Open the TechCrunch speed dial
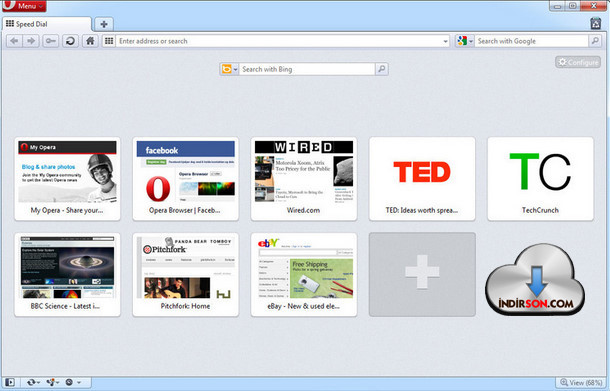The image size is (610, 391). pyautogui.click(x=540, y=179)
